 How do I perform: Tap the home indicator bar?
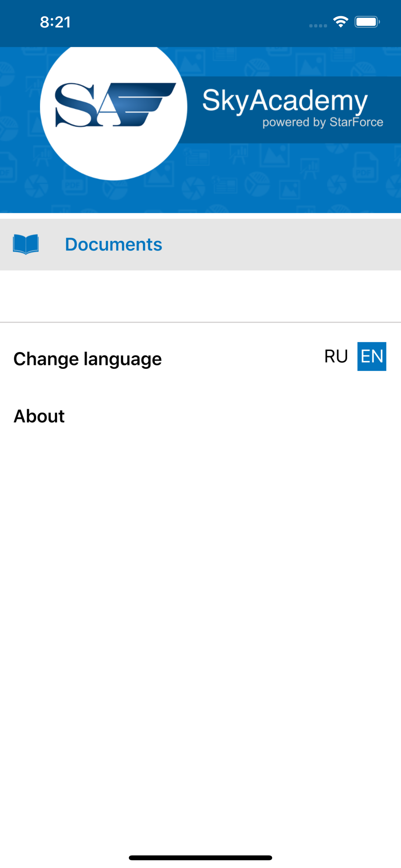click(x=200, y=858)
